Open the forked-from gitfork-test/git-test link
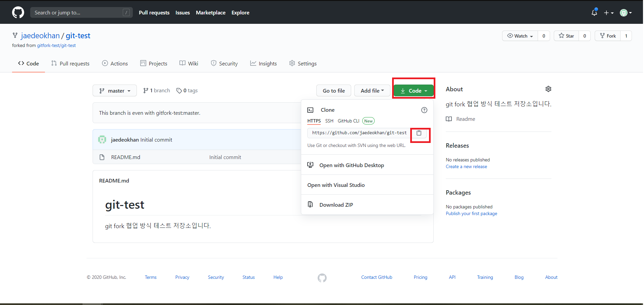 tap(56, 45)
